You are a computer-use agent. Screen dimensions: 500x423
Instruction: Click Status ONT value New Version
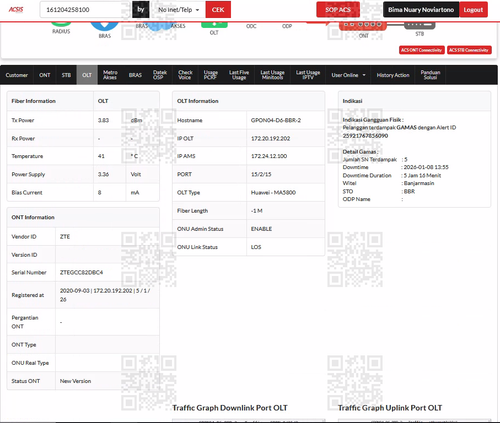(x=75, y=381)
